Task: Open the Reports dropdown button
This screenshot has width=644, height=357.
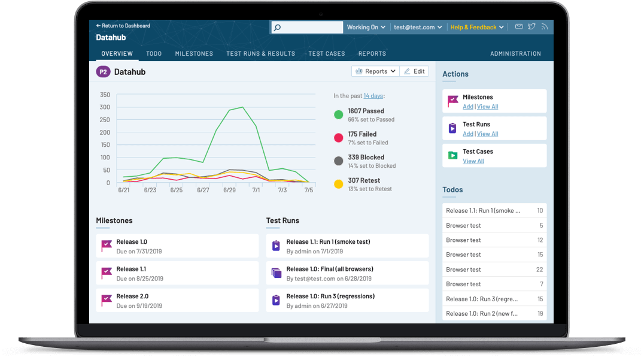Action: [375, 71]
